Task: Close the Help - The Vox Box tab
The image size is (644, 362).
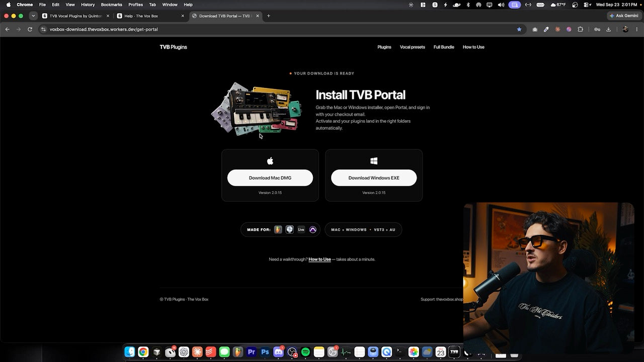Action: click(183, 16)
